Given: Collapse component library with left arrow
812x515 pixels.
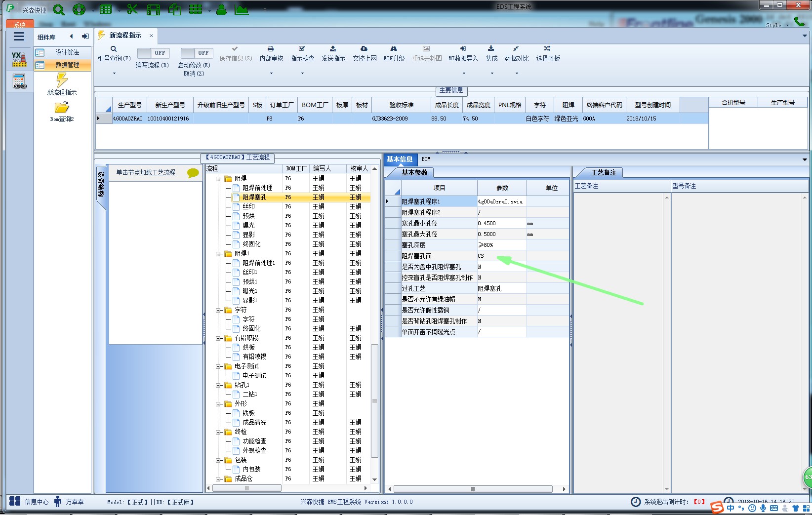Looking at the screenshot, I should tap(72, 37).
